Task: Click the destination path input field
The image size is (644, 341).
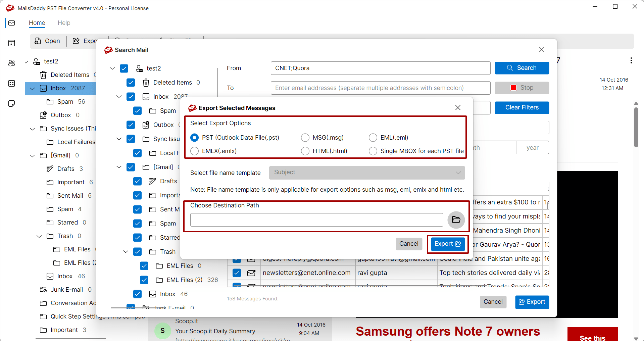Action: pyautogui.click(x=316, y=220)
